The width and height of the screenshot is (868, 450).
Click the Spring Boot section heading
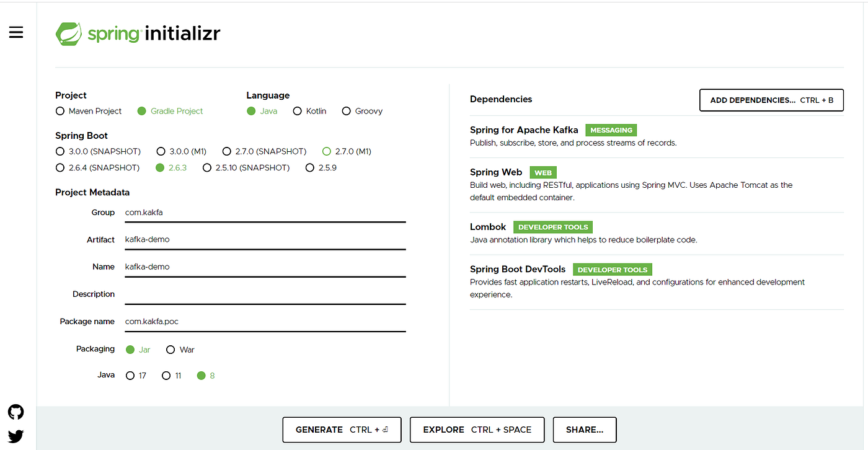(81, 136)
